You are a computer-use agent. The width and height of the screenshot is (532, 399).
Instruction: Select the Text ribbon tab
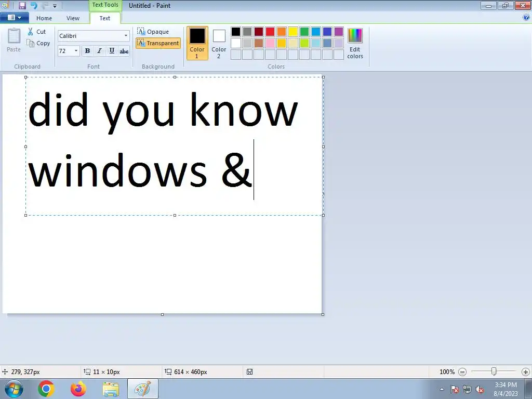click(105, 18)
